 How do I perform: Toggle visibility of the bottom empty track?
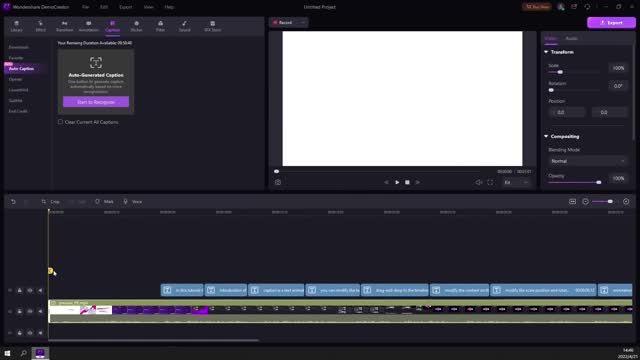(x=30, y=333)
